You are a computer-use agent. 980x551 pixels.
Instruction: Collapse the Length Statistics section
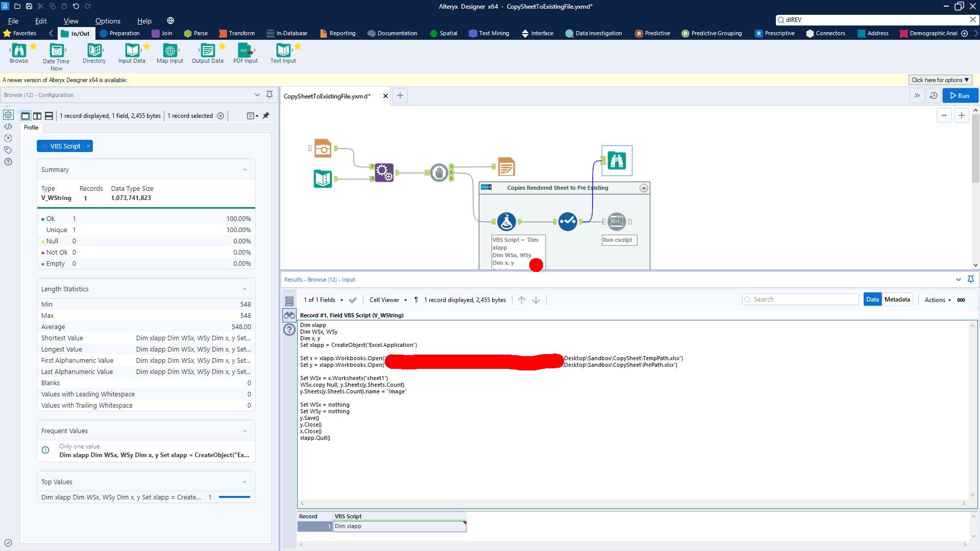pyautogui.click(x=244, y=289)
